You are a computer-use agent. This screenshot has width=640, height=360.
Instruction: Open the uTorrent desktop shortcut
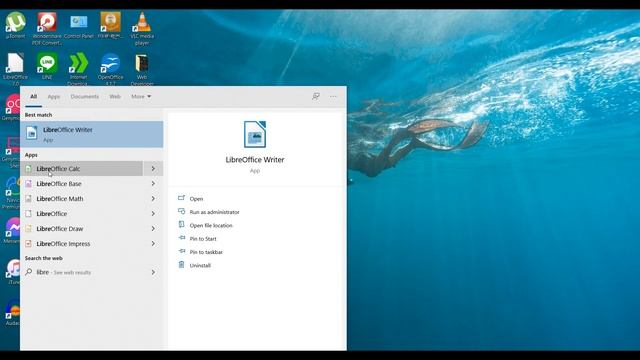click(16, 25)
